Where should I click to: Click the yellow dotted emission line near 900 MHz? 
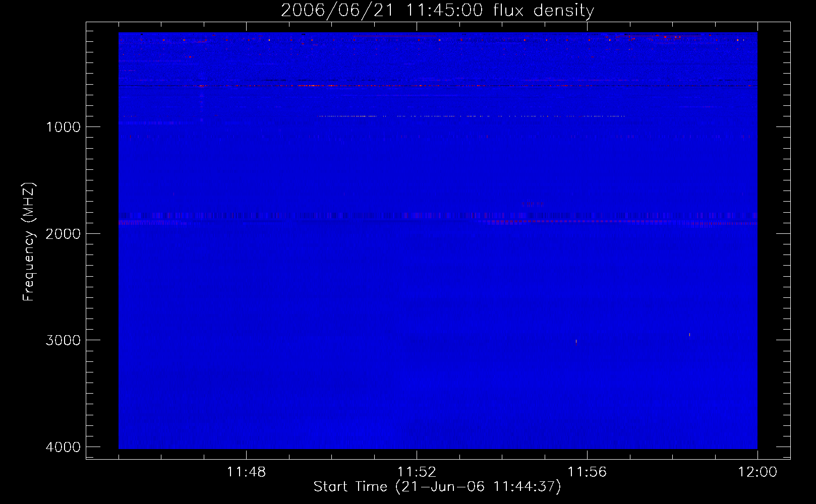[472, 116]
